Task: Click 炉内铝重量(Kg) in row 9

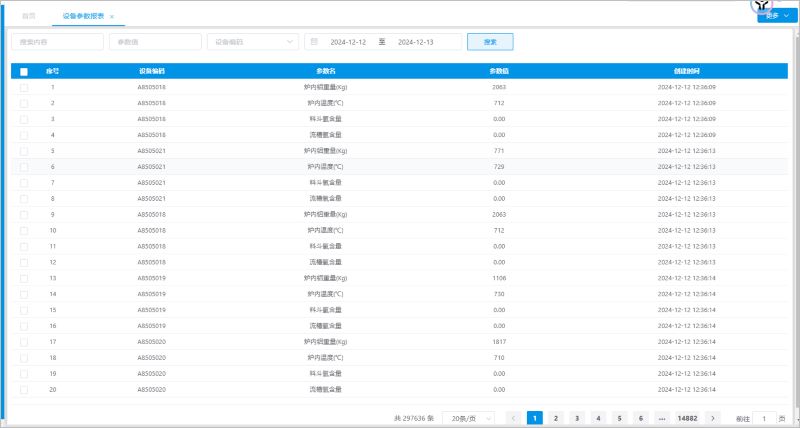Action: [326, 215]
